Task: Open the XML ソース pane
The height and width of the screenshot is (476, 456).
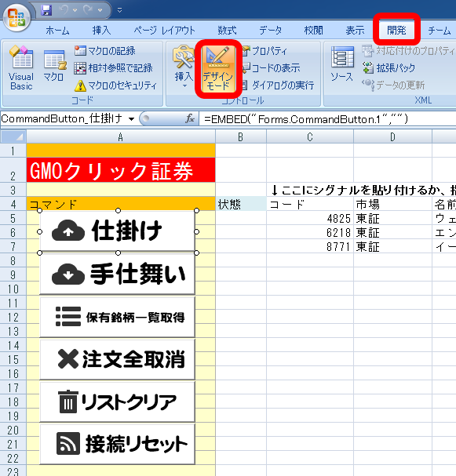Action: point(342,64)
